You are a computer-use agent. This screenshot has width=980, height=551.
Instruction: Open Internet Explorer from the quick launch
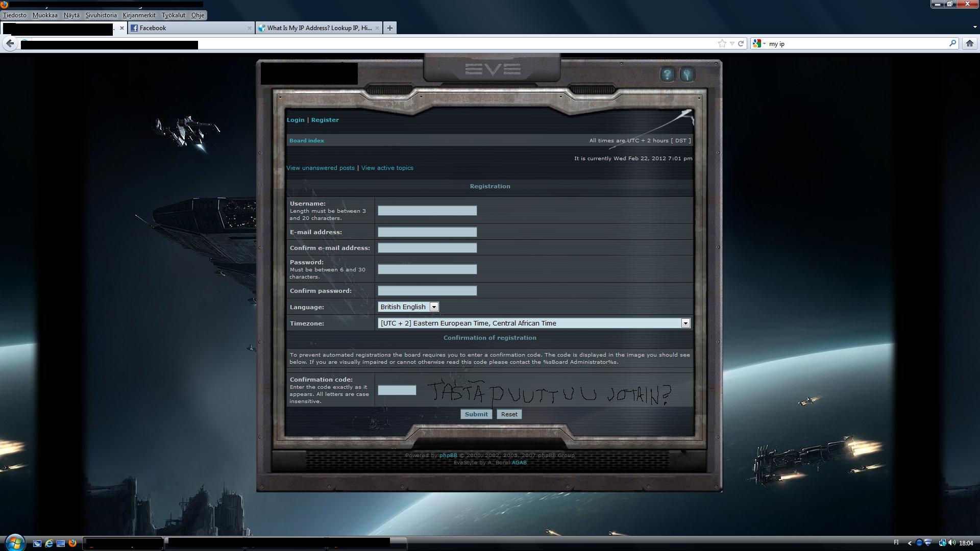click(49, 543)
